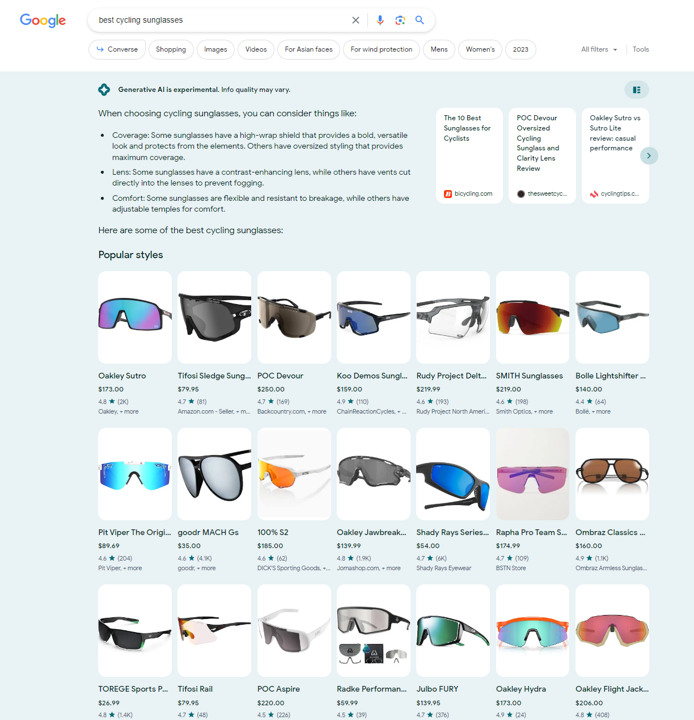Open the Oakley Hydra product image
This screenshot has width=694, height=720.
click(532, 630)
